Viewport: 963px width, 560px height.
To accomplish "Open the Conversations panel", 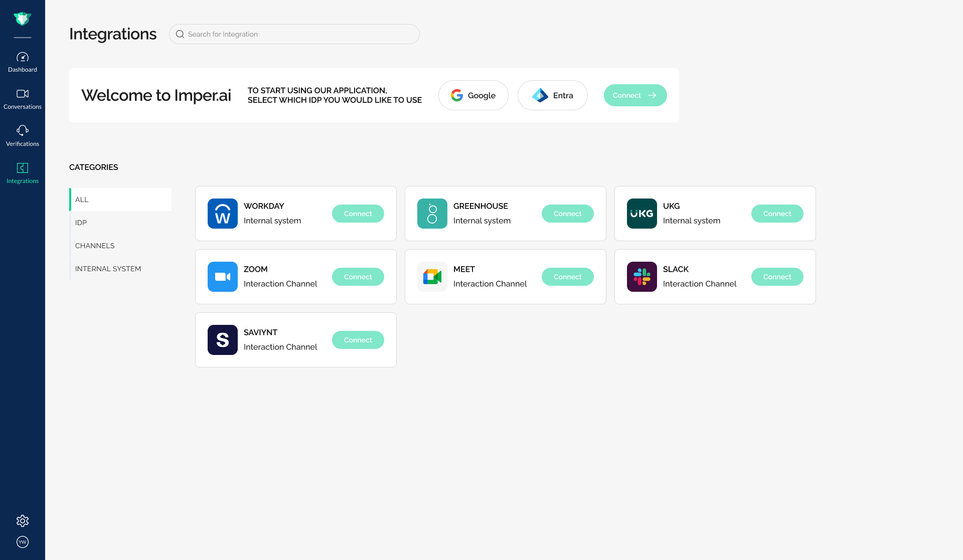I will click(x=23, y=98).
